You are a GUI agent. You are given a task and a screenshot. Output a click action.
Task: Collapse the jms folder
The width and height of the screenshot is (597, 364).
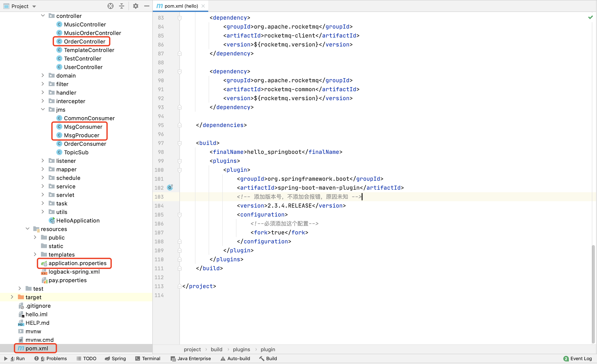[x=43, y=110]
